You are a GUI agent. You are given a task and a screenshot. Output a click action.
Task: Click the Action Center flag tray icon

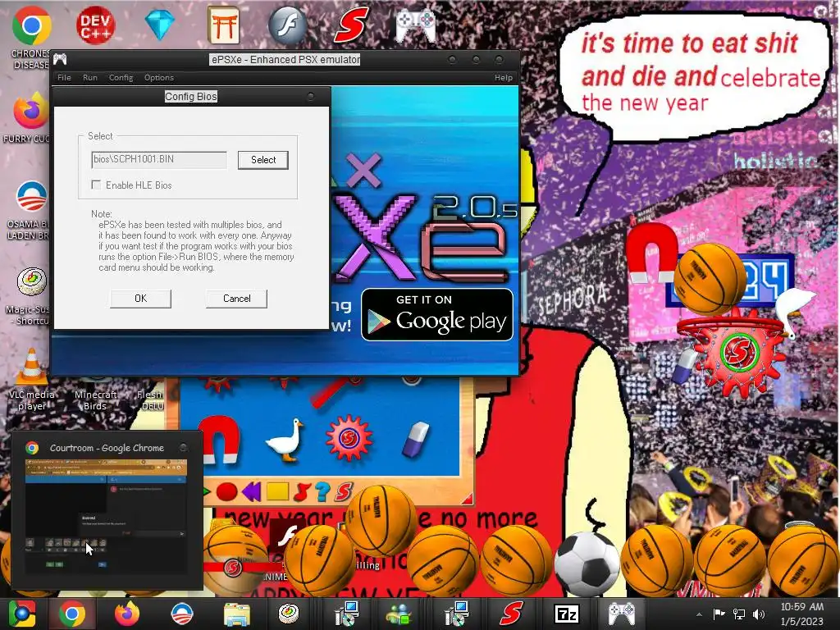click(719, 614)
